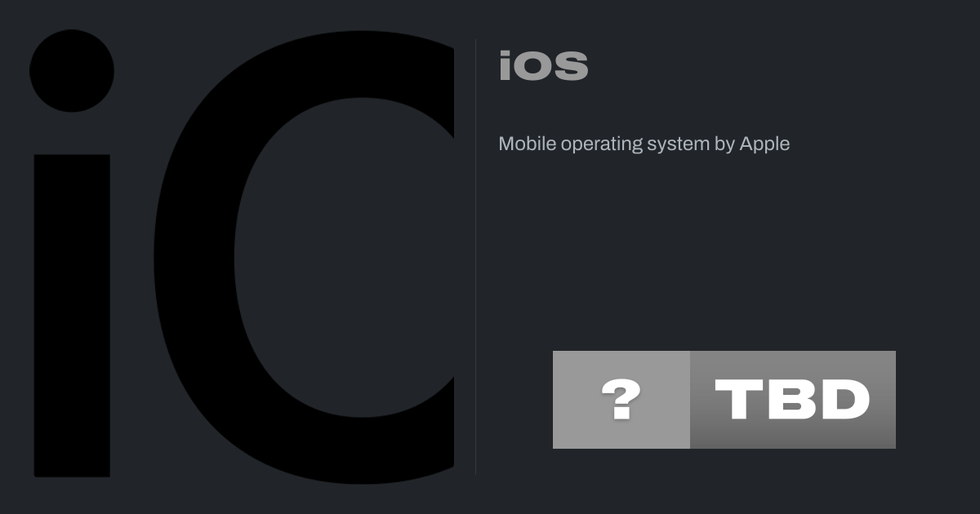Click the word Apple in the description

[764, 144]
